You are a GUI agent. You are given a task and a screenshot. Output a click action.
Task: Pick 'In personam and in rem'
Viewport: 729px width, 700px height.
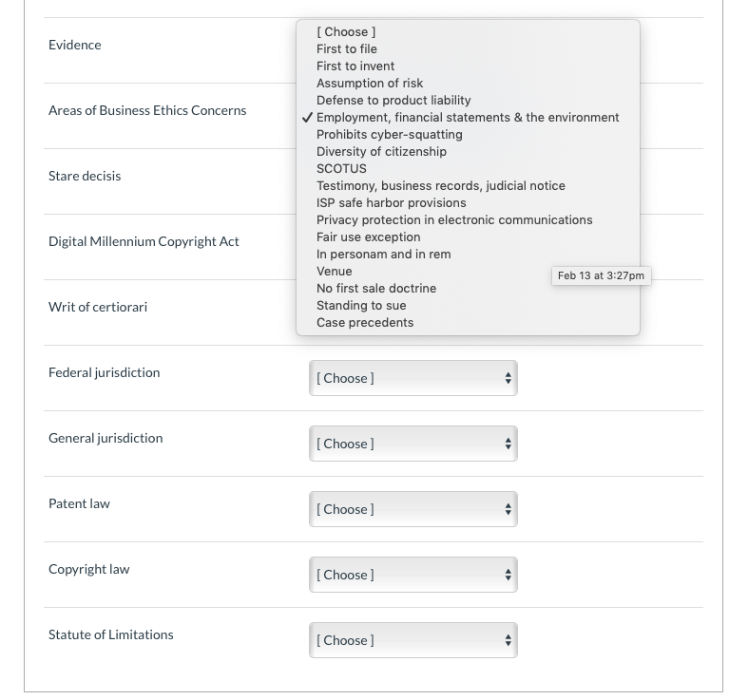coord(384,255)
